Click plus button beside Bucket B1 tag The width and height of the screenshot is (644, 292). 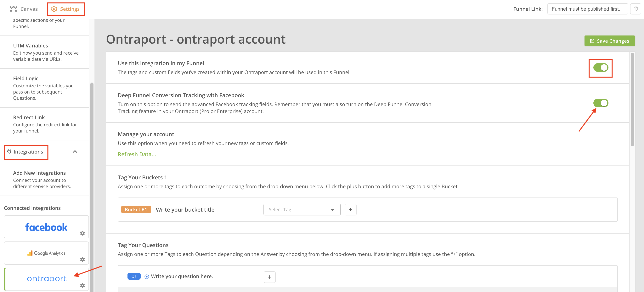pos(350,210)
